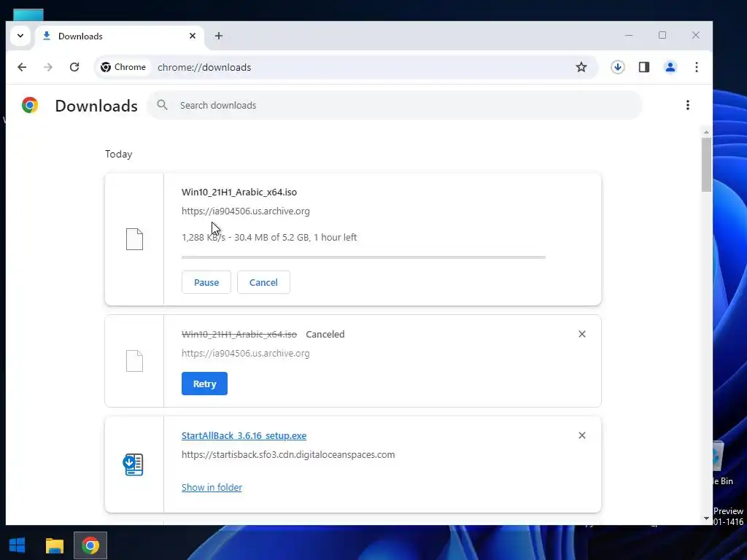Screen dimensions: 747x560
Task: Show StartAllBack setup in folder
Action: point(212,487)
